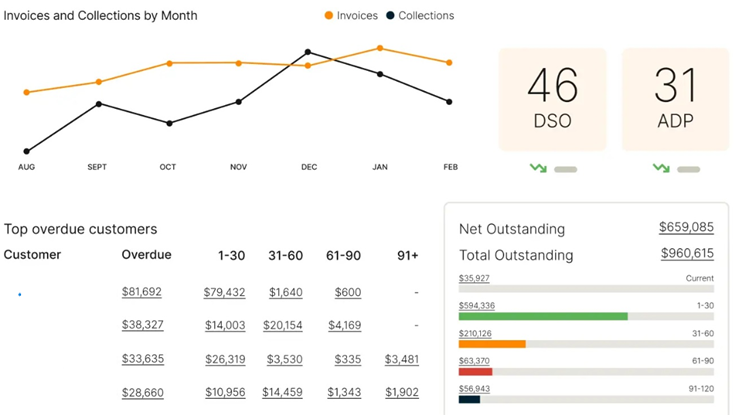Click the empty Current aging bar

tap(586, 289)
